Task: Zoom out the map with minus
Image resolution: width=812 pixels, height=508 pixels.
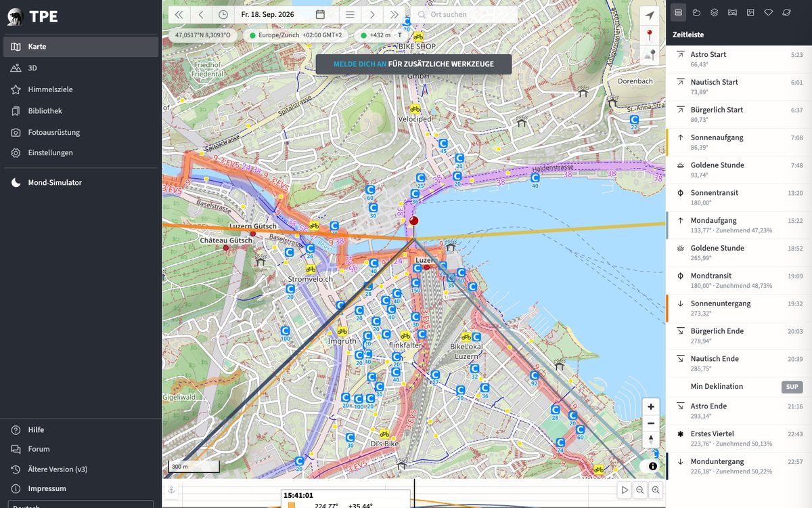Action: (650, 423)
